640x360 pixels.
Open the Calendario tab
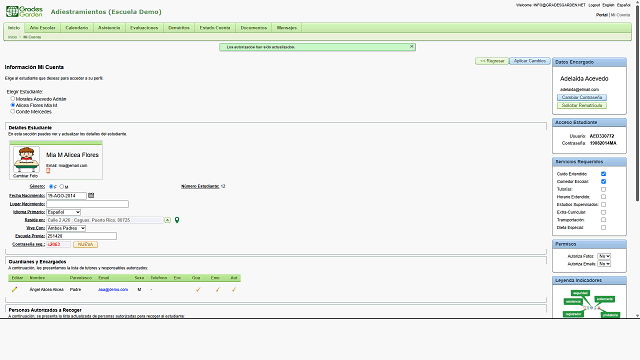click(77, 28)
